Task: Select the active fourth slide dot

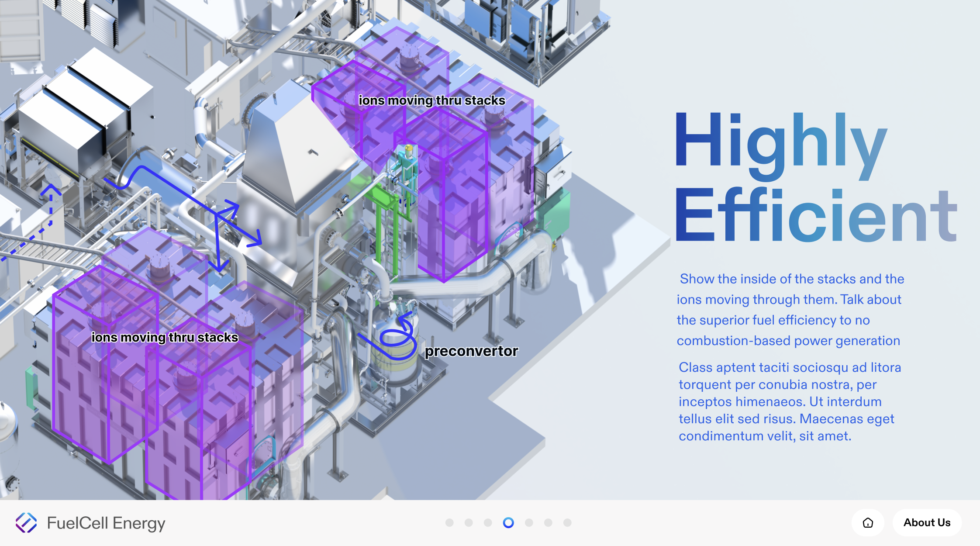Action: tap(508, 522)
